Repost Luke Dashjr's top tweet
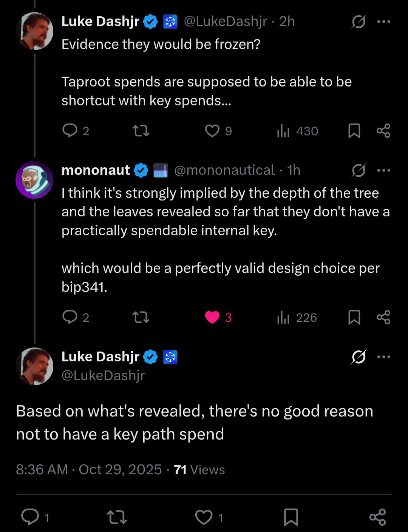Screen dimensions: 408x532 click(x=141, y=131)
